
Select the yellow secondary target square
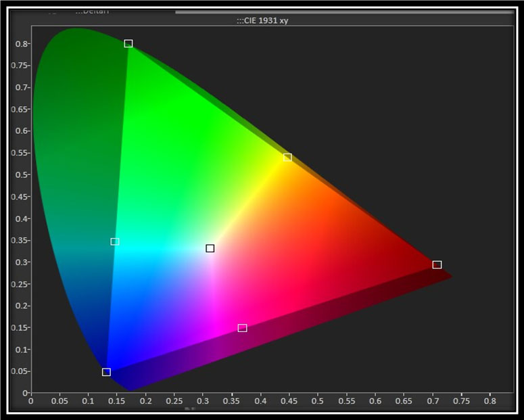coord(287,157)
